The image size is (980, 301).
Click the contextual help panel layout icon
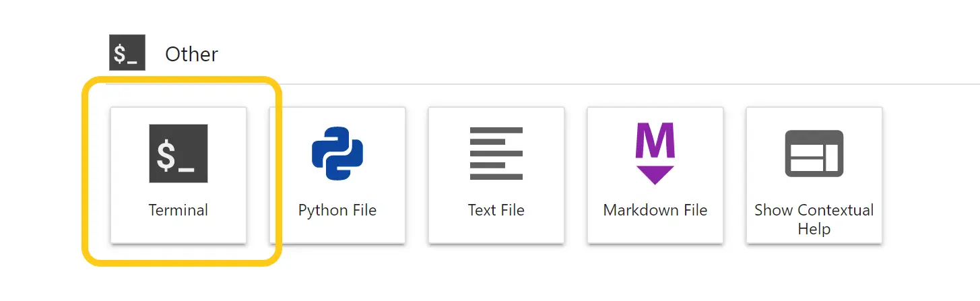click(814, 154)
